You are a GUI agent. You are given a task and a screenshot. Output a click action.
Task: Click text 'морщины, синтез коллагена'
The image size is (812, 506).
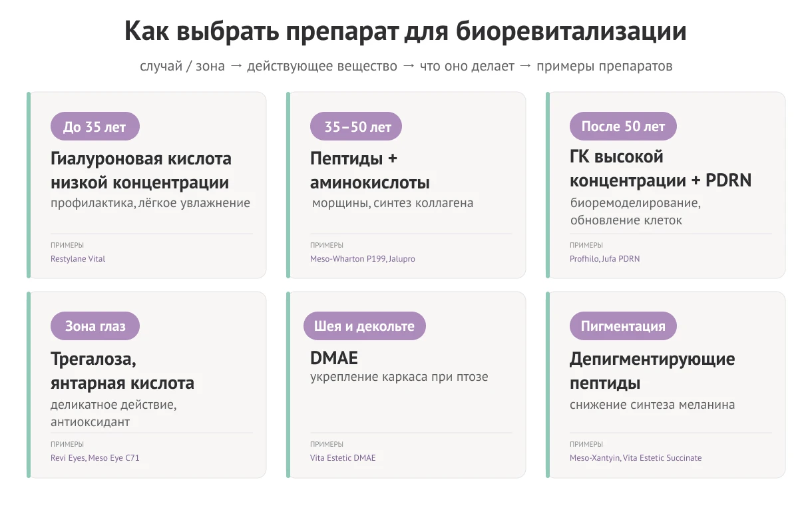[393, 203]
